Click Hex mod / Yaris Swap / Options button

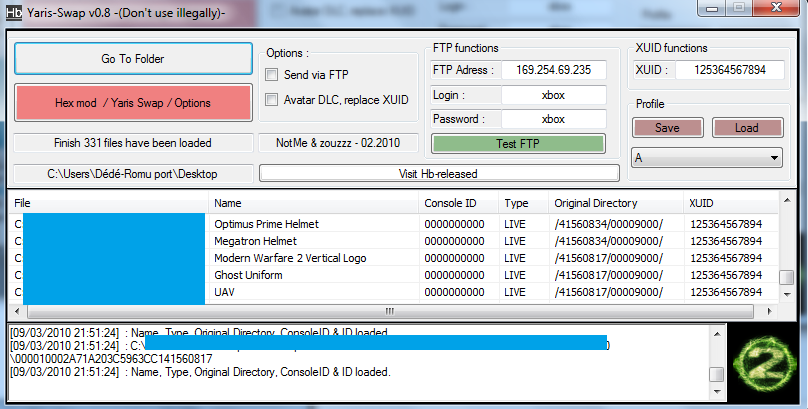click(x=133, y=103)
